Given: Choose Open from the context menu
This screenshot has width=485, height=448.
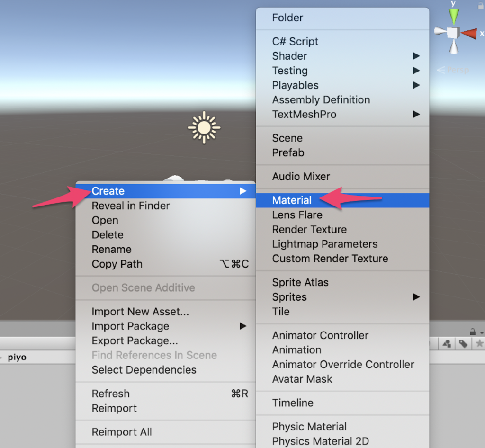Looking at the screenshot, I should (x=165, y=220).
